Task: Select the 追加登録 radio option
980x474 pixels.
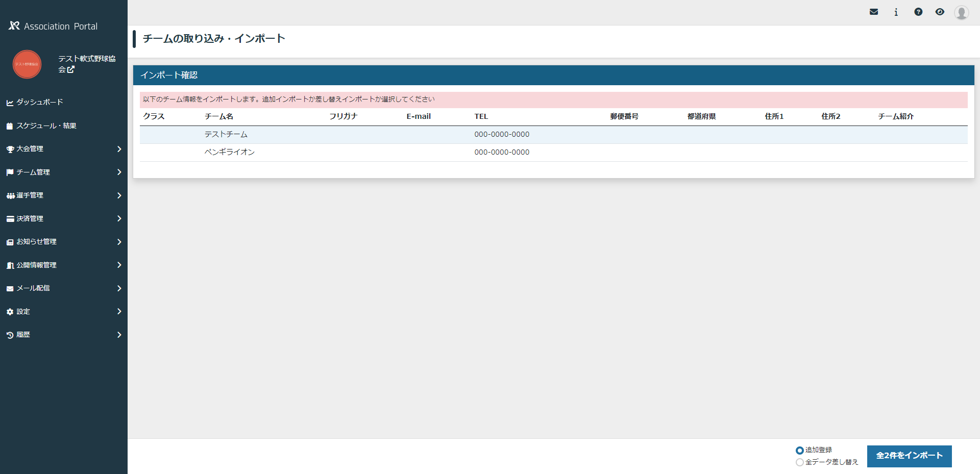Action: 800,451
